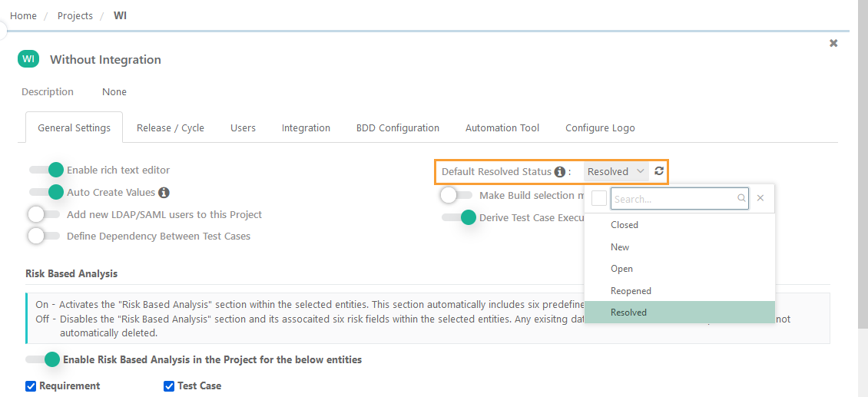Switch to the Release / Cycle tab
This screenshot has height=397, width=868.
pyautogui.click(x=171, y=127)
